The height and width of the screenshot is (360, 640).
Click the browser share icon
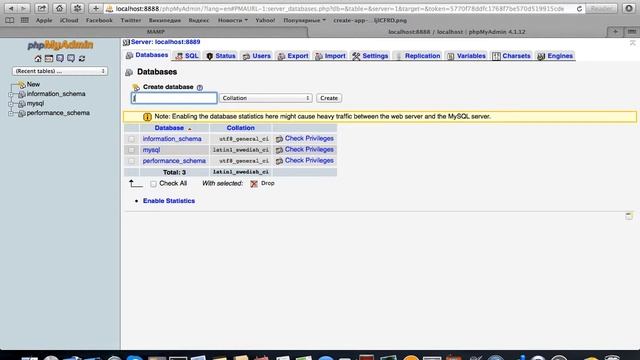point(42,8)
